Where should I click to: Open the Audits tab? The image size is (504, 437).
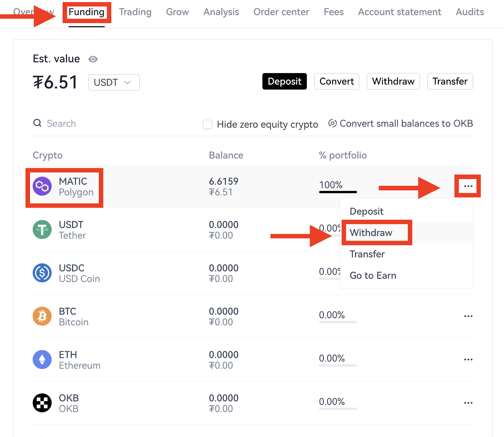click(x=470, y=12)
